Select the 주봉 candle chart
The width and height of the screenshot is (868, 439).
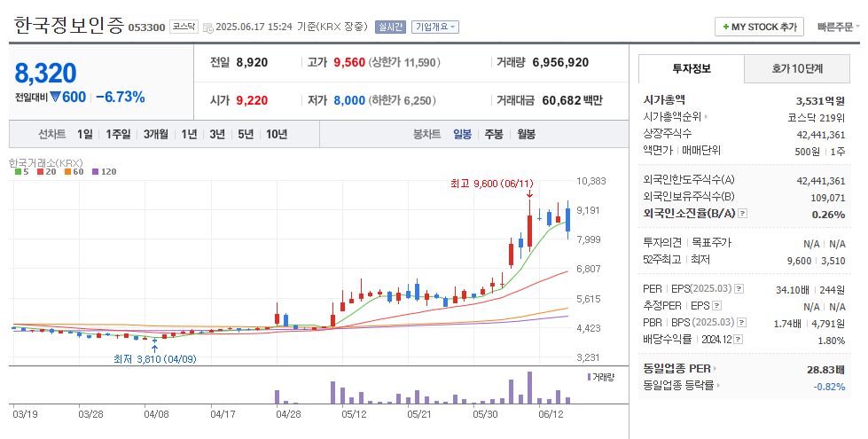point(494,134)
